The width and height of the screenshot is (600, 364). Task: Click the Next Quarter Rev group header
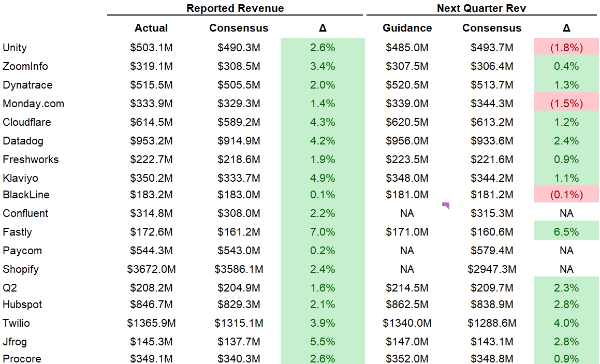(481, 8)
